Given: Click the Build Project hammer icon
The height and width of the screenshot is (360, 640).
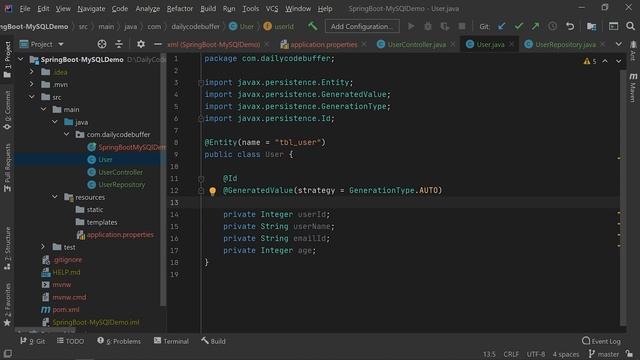Looking at the screenshot, I should (313, 26).
